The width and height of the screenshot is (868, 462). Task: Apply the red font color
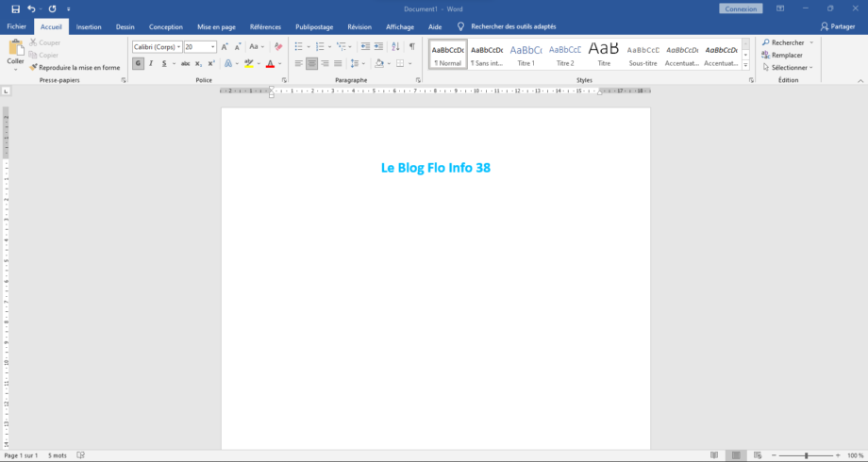coord(270,63)
